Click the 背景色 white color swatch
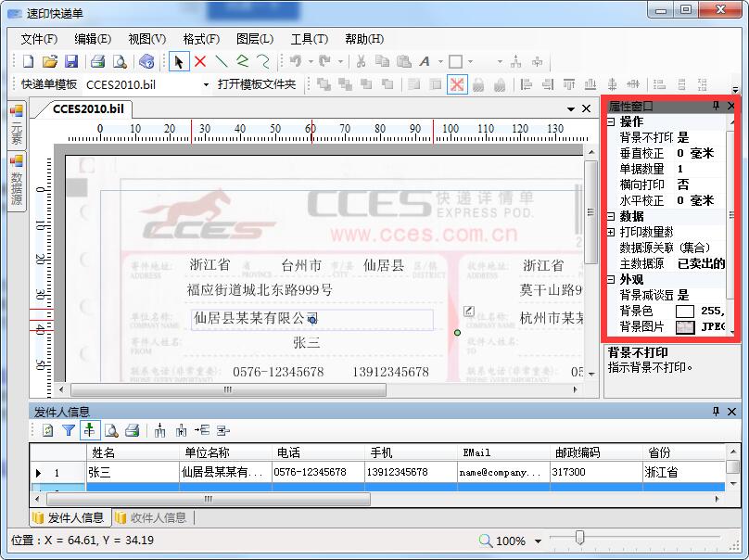Viewport: 749px width, 560px height. click(x=684, y=312)
